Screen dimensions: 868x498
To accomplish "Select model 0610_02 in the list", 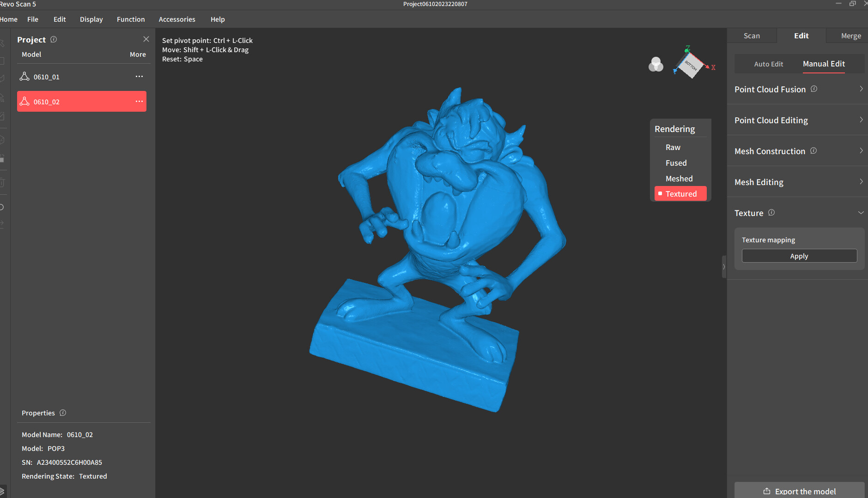I will point(82,102).
